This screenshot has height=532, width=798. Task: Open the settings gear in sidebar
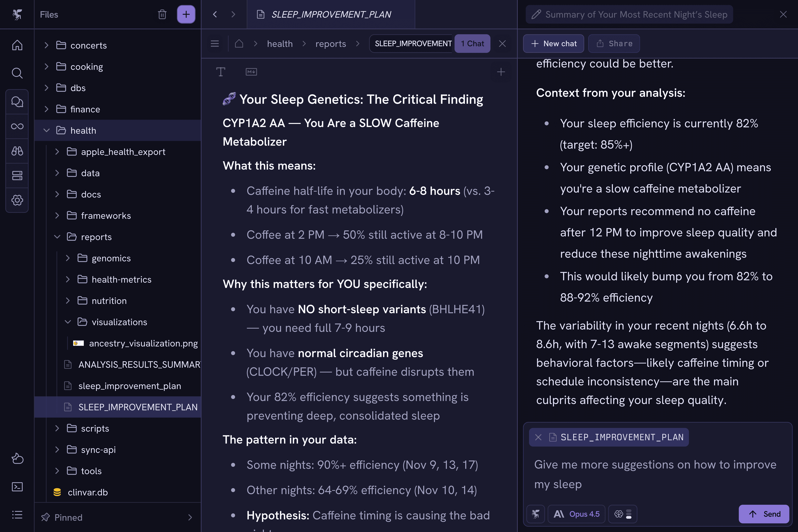tap(17, 200)
